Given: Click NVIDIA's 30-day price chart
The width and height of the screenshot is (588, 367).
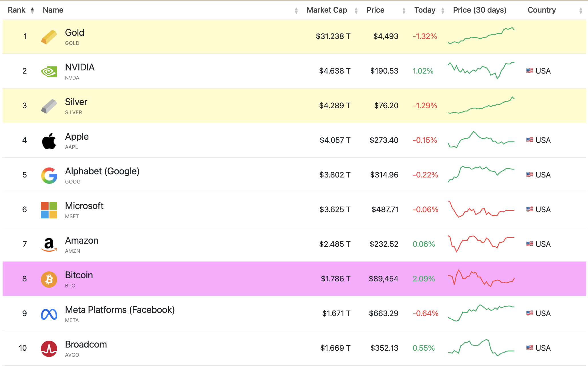Looking at the screenshot, I should (481, 70).
